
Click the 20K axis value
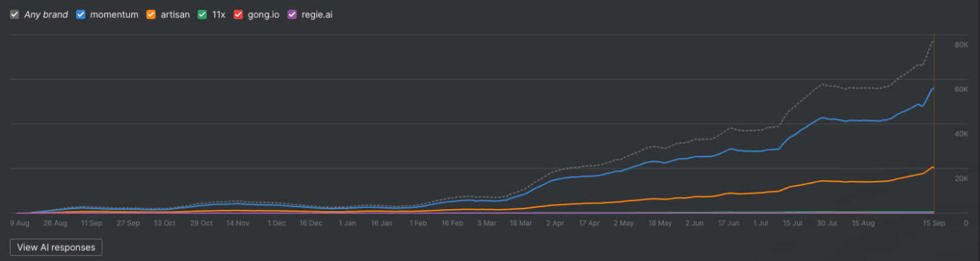961,178
